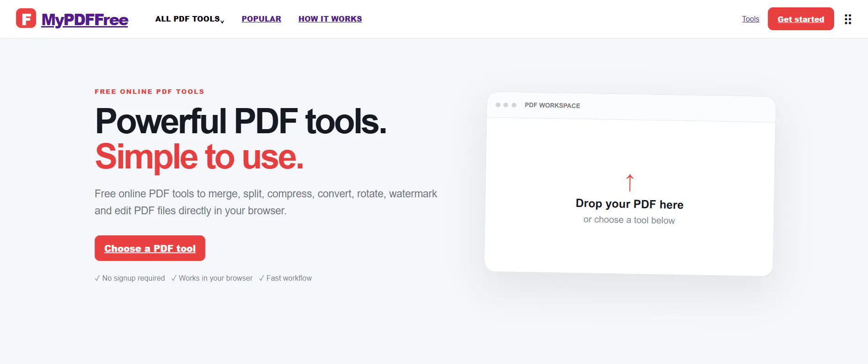
Task: Open the MyPDFFree home link
Action: click(85, 20)
